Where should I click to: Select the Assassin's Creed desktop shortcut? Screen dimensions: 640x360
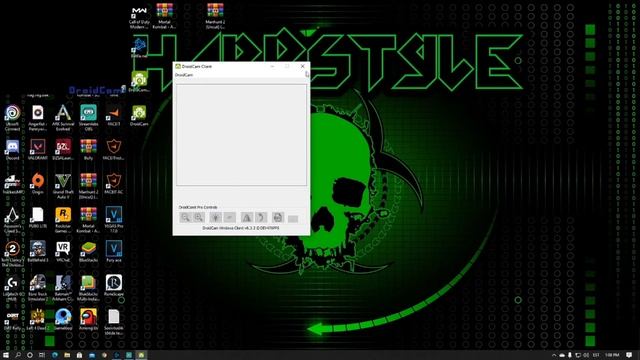(x=12, y=220)
